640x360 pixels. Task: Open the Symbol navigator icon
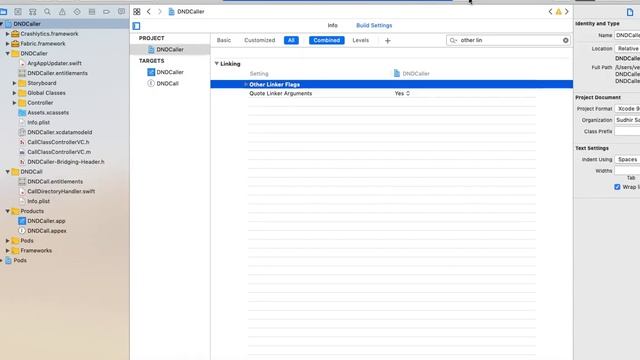click(33, 12)
